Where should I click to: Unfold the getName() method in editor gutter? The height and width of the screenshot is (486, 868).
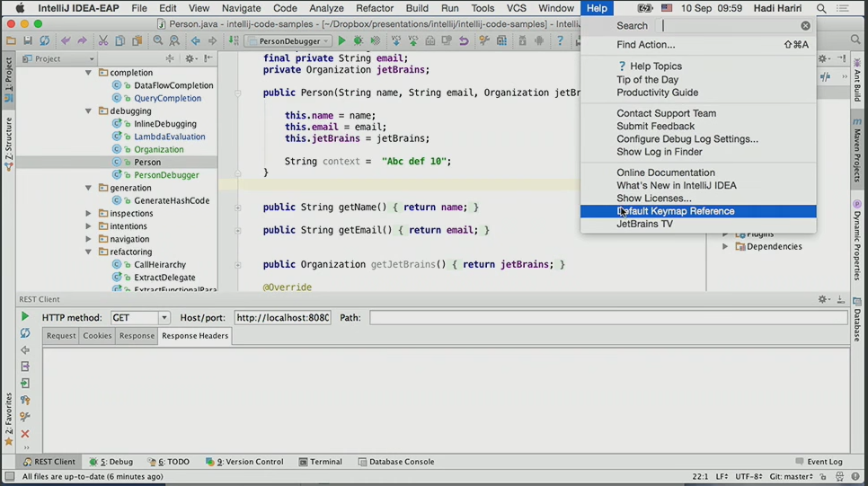click(237, 208)
